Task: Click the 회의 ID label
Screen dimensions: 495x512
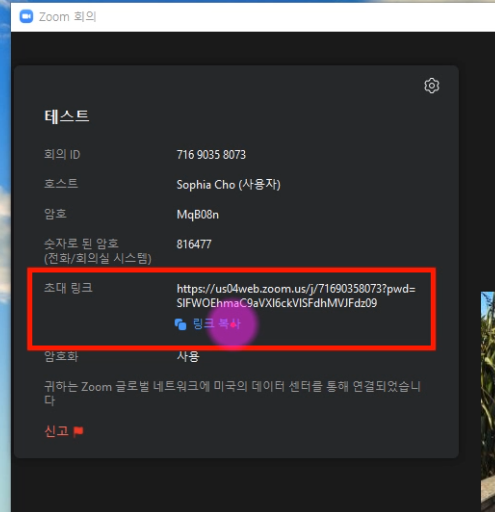Action: pos(62,155)
